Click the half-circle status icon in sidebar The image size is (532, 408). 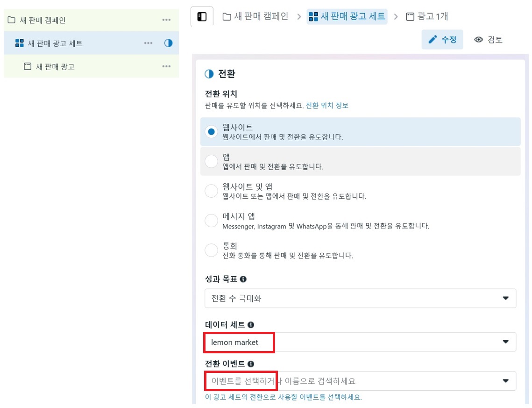(168, 43)
